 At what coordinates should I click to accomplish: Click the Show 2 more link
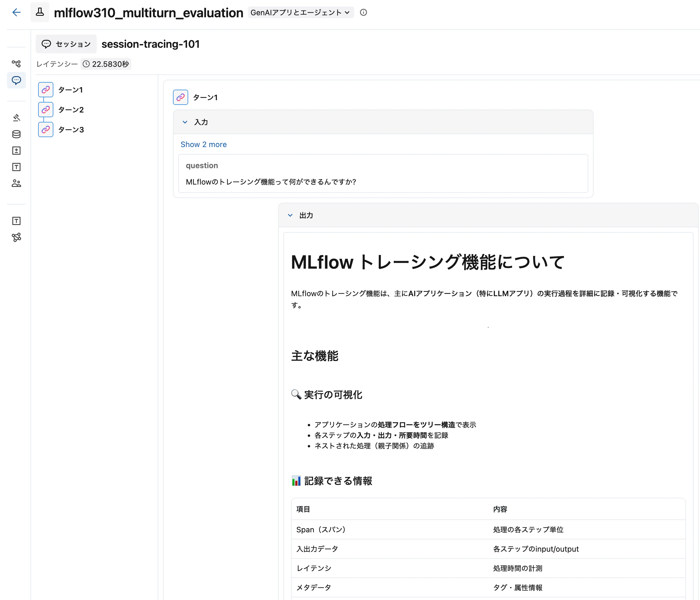[203, 144]
